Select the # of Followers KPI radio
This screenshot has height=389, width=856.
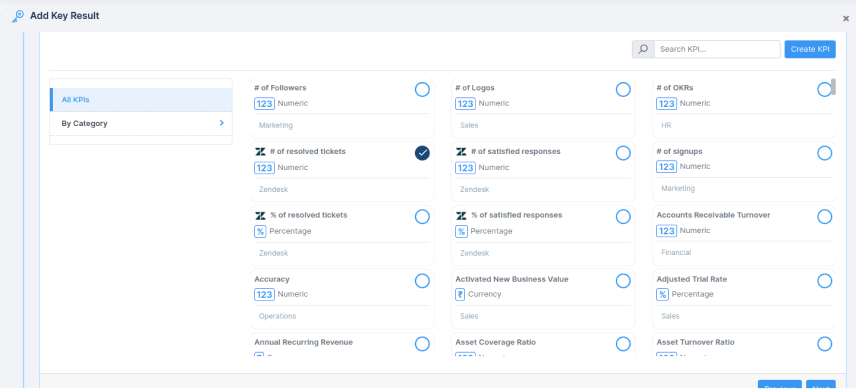(422, 89)
